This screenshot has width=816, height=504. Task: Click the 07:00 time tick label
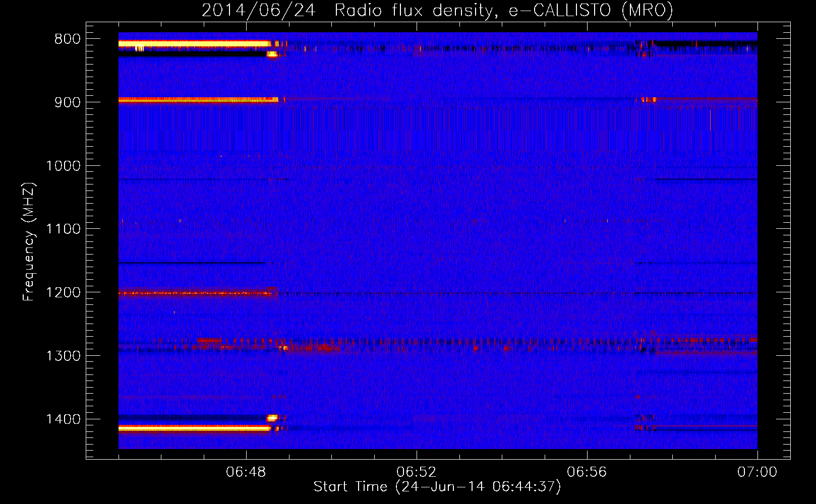tap(757, 472)
